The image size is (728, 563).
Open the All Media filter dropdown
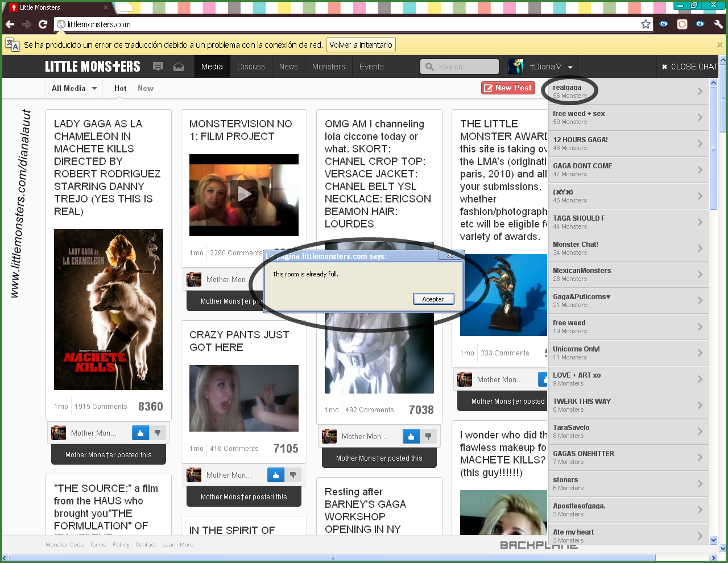pyautogui.click(x=74, y=88)
